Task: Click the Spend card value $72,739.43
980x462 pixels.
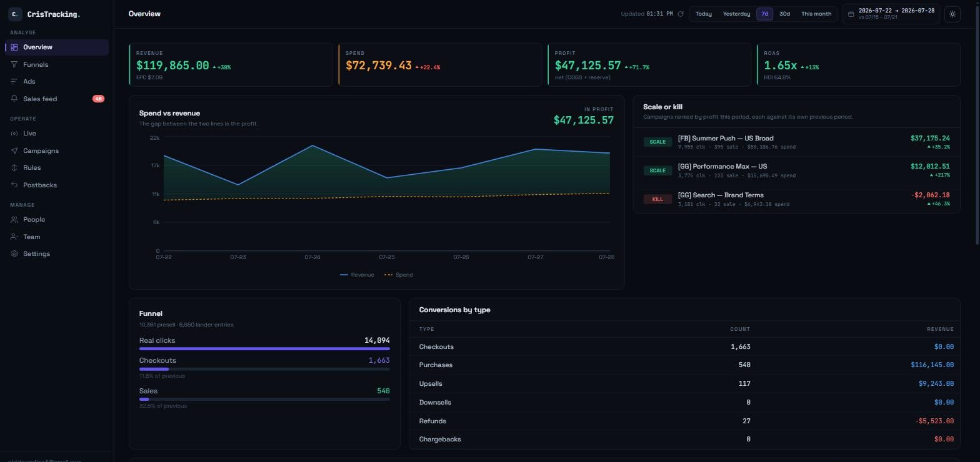Action: tap(379, 66)
